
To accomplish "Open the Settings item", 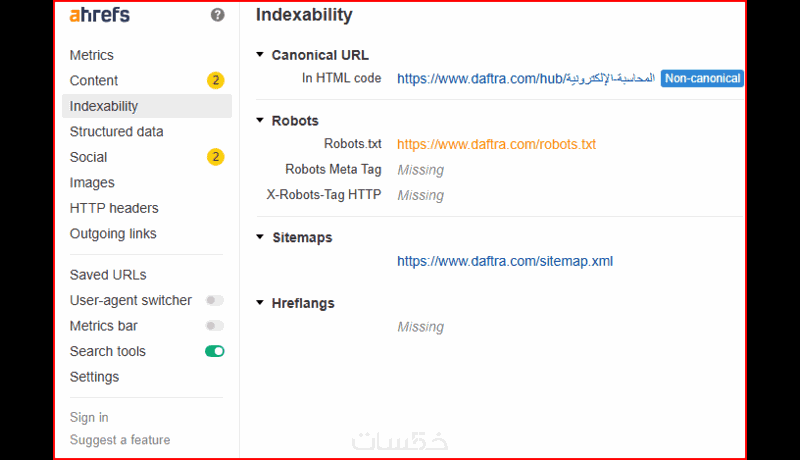I will 94,377.
